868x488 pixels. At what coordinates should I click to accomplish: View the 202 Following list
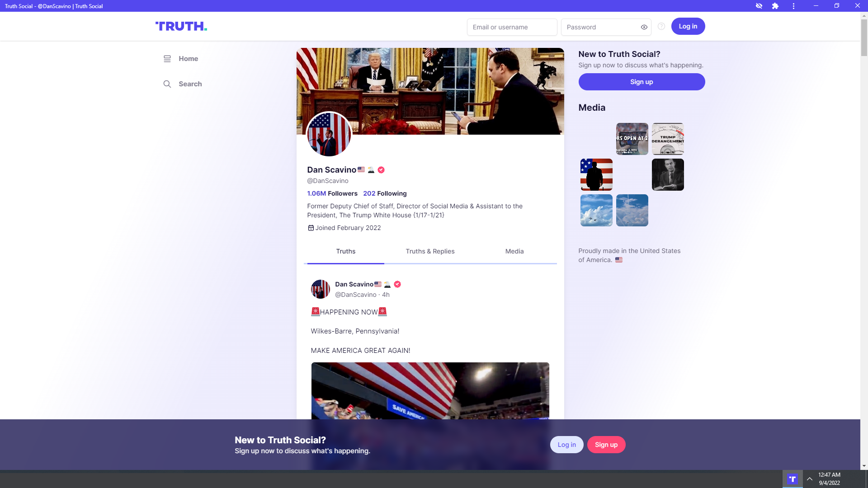[x=385, y=193]
